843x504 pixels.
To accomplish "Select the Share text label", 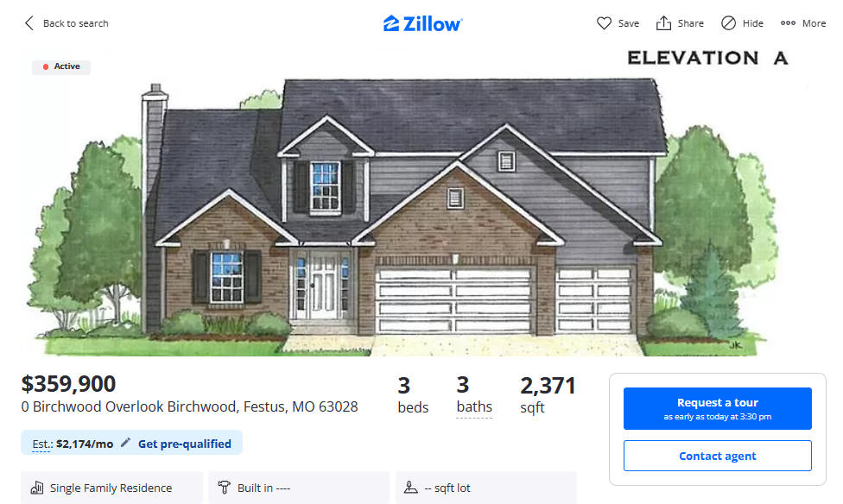I will pyautogui.click(x=691, y=23).
